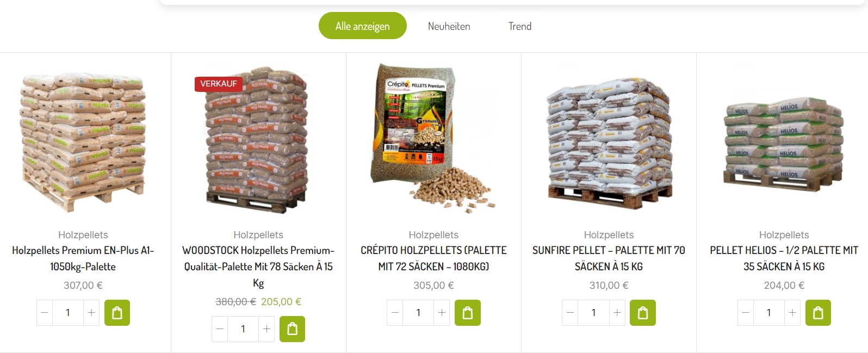Increase quantity of Crépito Holzpellets
This screenshot has width=868, height=353.
(442, 313)
